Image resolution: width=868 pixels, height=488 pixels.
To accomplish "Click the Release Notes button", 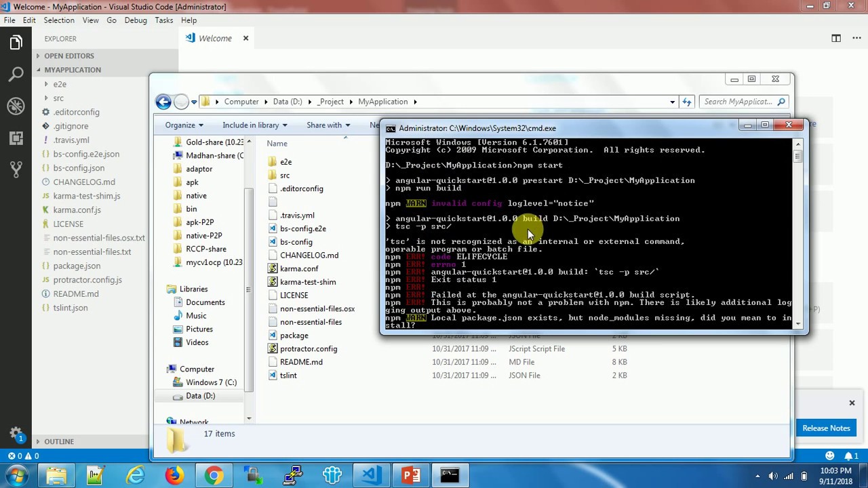I will tap(826, 428).
